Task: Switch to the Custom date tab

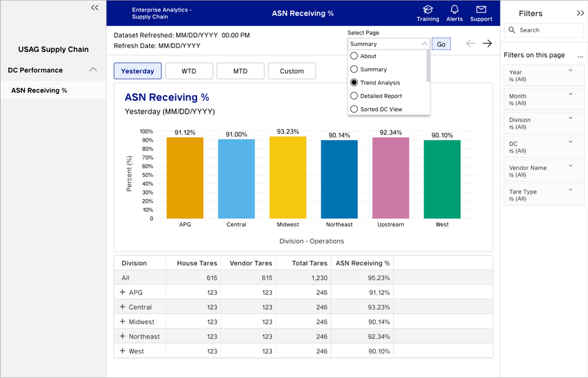Action: coord(292,71)
